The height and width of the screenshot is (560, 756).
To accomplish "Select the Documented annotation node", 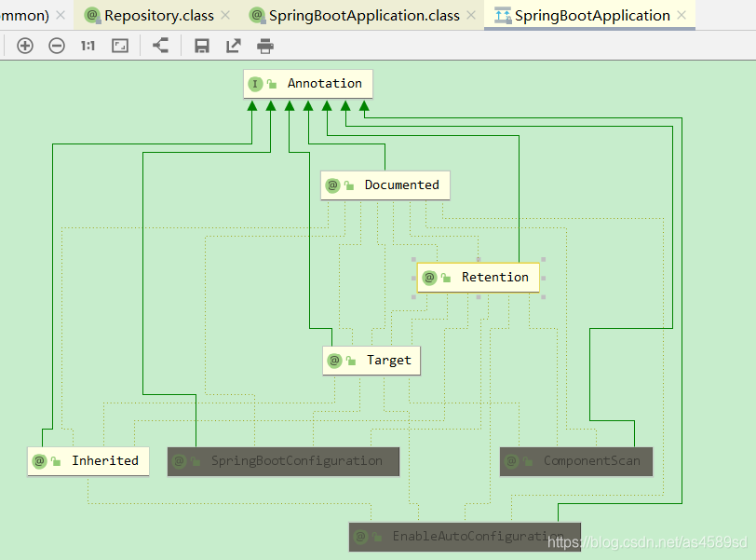I will click(x=385, y=185).
